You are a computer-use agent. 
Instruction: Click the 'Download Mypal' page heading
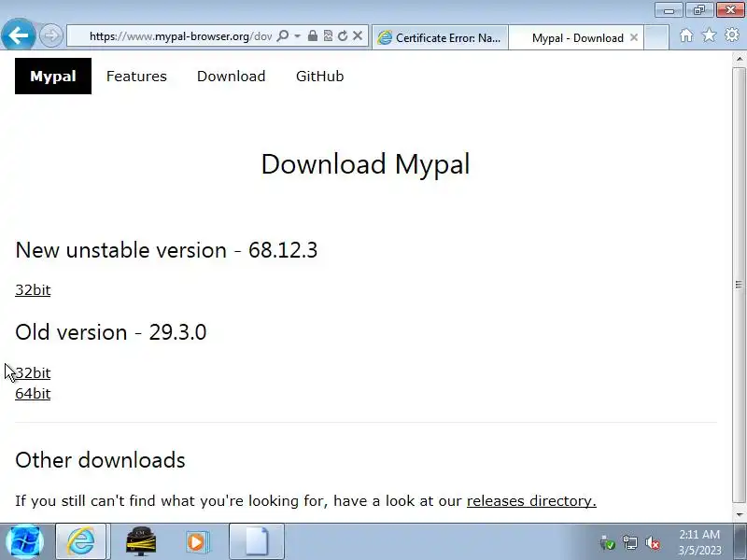click(x=365, y=164)
